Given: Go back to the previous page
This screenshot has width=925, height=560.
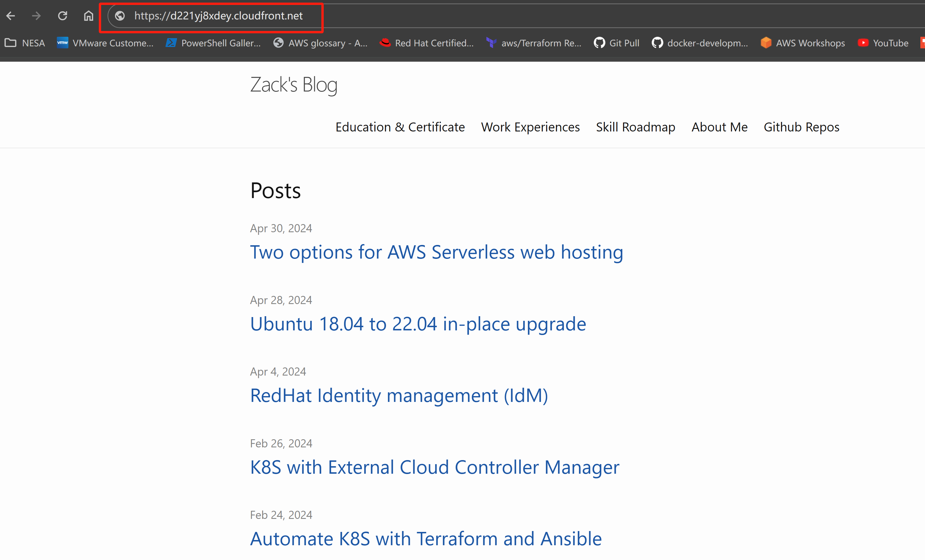Looking at the screenshot, I should (10, 16).
